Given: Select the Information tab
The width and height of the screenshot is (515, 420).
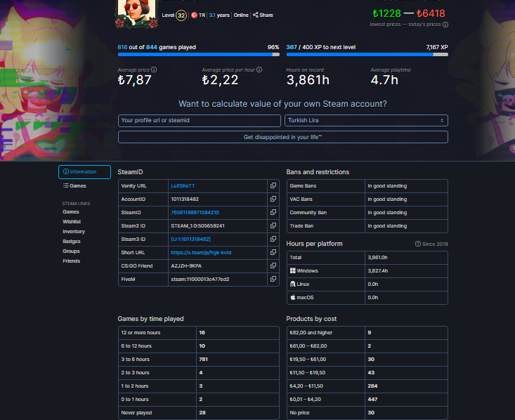Looking at the screenshot, I should tap(84, 172).
